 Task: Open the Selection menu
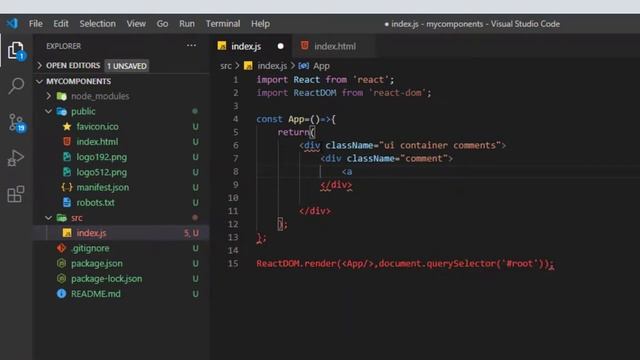point(98,24)
